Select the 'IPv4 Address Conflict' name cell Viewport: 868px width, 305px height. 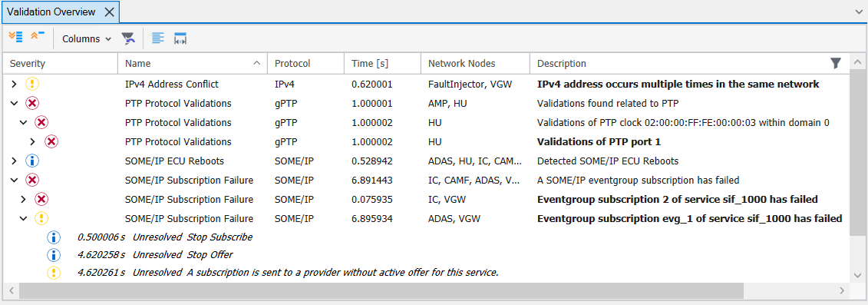click(172, 85)
